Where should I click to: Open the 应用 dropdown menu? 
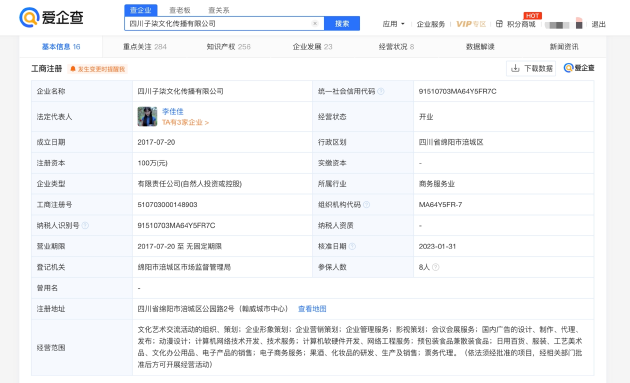pyautogui.click(x=394, y=24)
